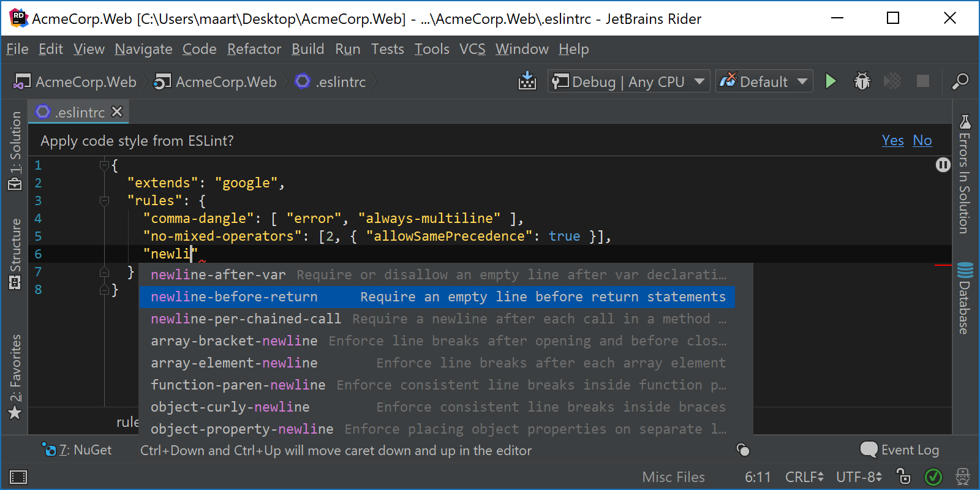Open the VCS menu
Screen dimensions: 980x490
472,49
